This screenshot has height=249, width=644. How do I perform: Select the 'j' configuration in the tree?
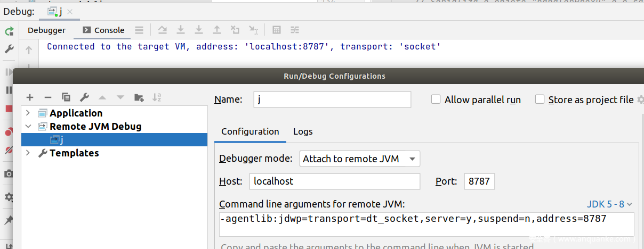point(61,140)
